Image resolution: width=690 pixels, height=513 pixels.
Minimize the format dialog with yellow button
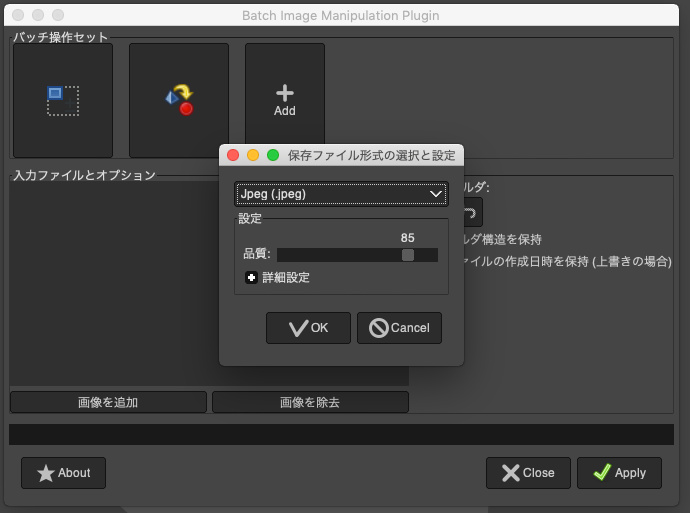[x=253, y=155]
